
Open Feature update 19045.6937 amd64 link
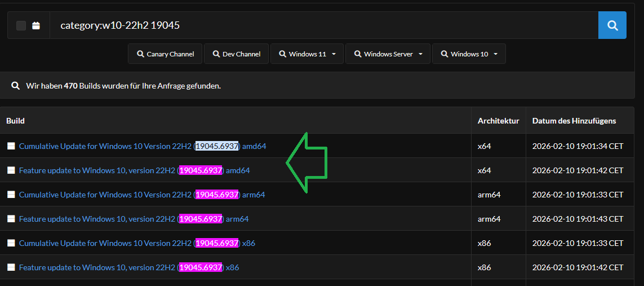134,170
